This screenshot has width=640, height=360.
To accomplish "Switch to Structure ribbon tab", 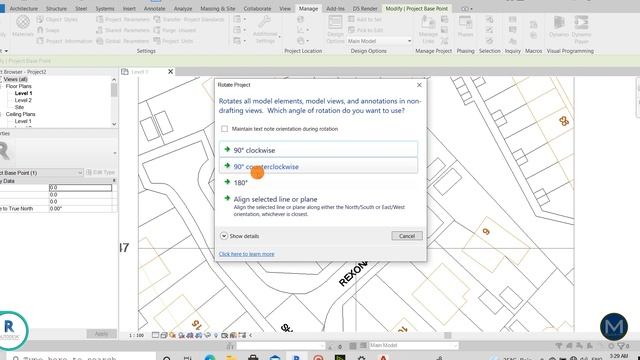I will click(x=56, y=9).
